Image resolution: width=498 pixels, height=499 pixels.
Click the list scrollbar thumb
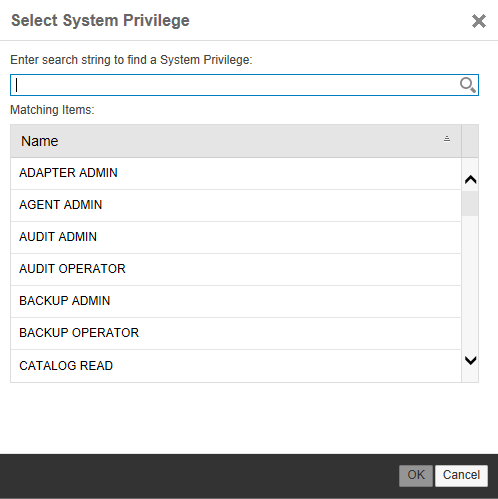click(470, 204)
